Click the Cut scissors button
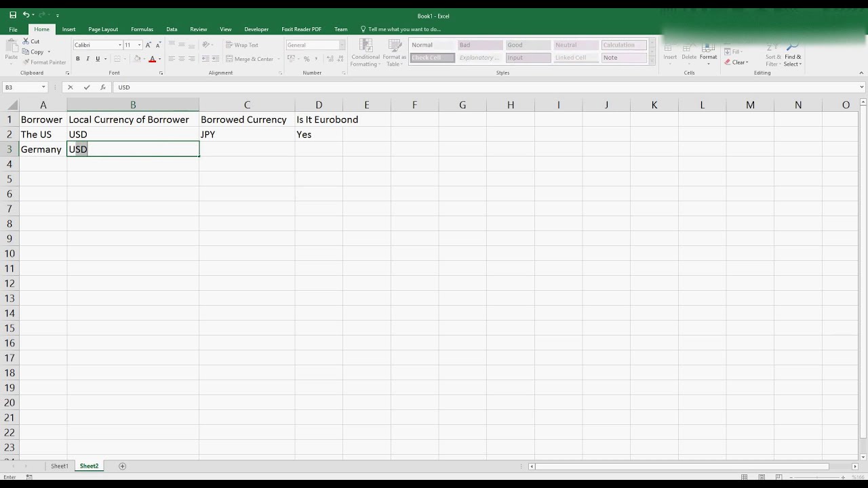 click(31, 41)
